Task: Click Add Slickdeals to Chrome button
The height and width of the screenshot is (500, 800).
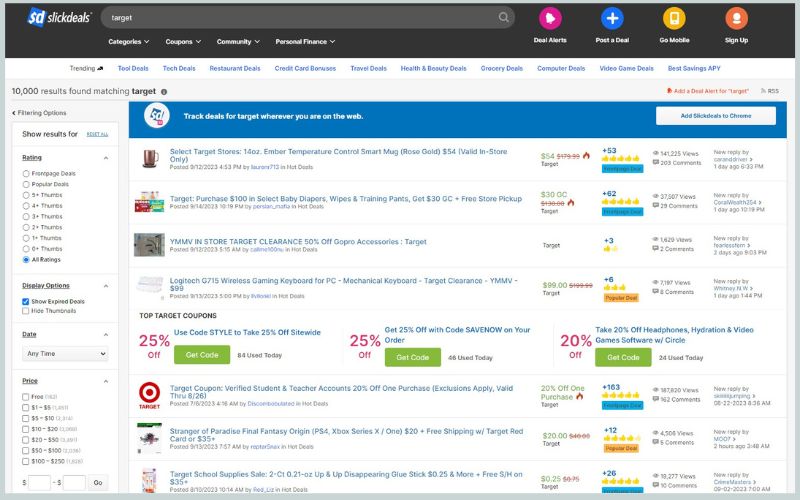Action: point(716,116)
